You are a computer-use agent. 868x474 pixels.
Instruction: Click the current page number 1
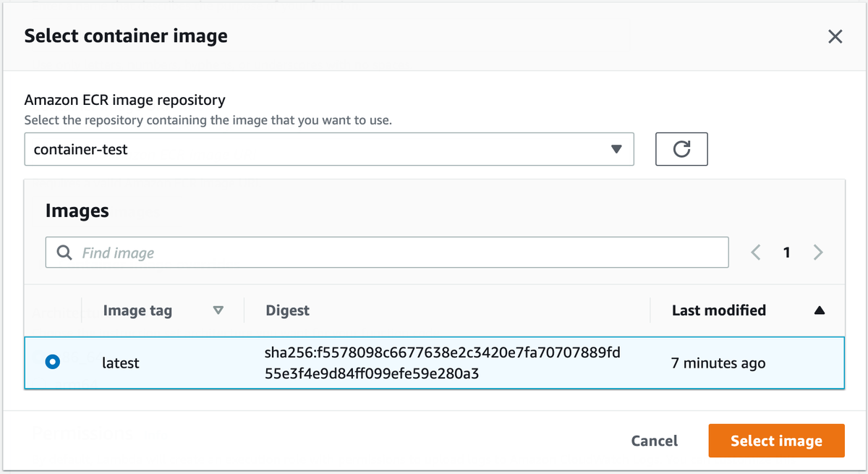tap(786, 252)
